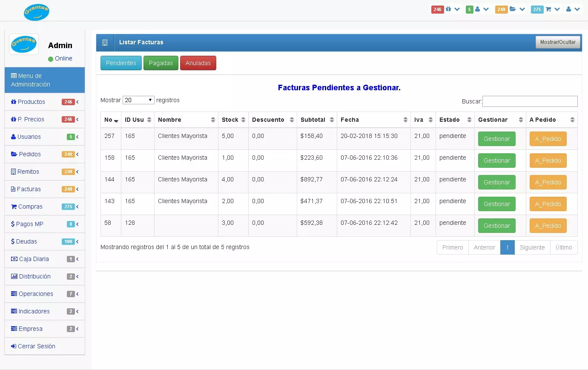The width and height of the screenshot is (588, 370).
Task: Click the Pagos MP dollar icon
Action: [13, 224]
